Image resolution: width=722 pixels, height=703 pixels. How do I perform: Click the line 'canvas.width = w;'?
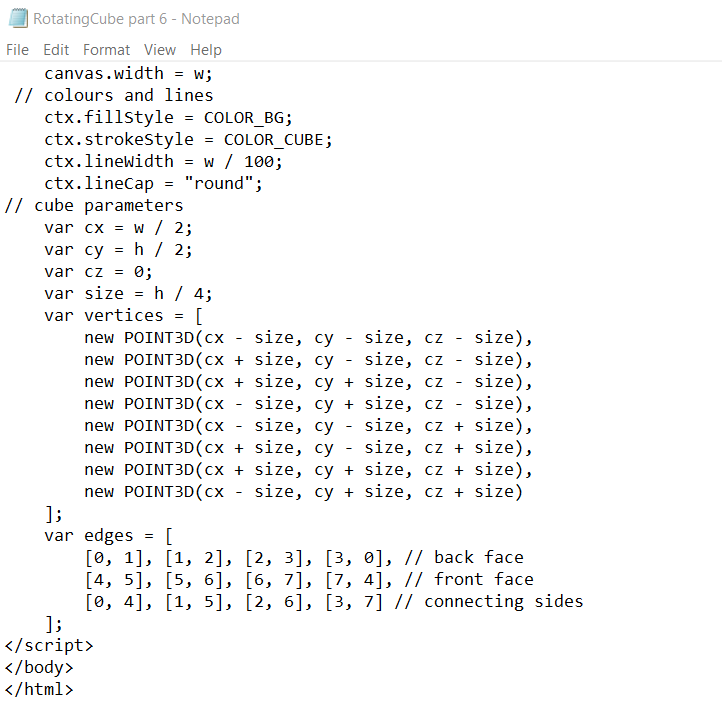tap(128, 74)
